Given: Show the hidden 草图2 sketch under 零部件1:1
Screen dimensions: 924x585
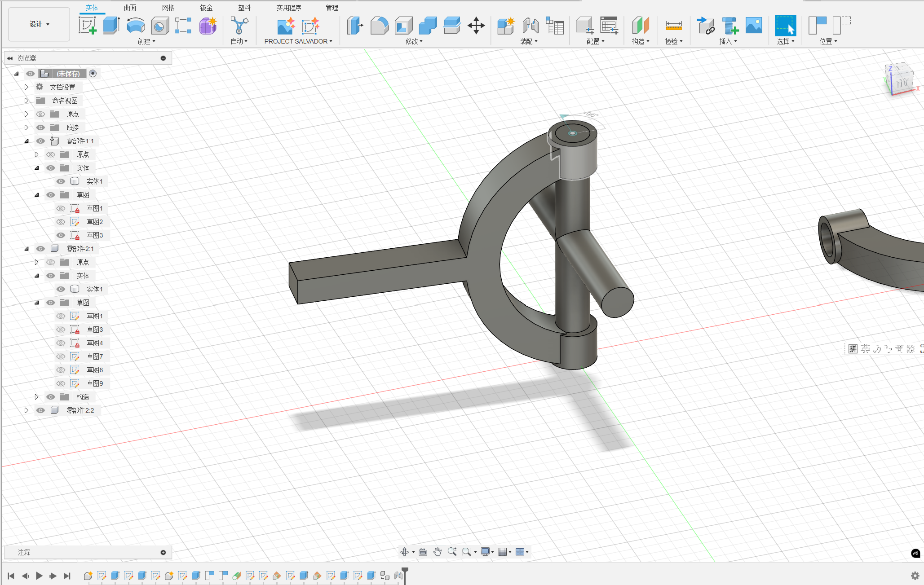Looking at the screenshot, I should 61,222.
